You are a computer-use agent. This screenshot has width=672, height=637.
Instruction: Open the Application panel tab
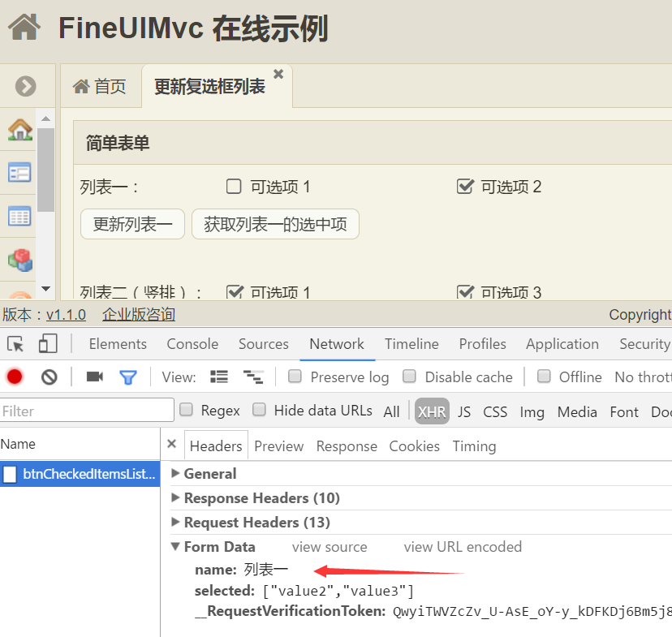click(x=562, y=344)
